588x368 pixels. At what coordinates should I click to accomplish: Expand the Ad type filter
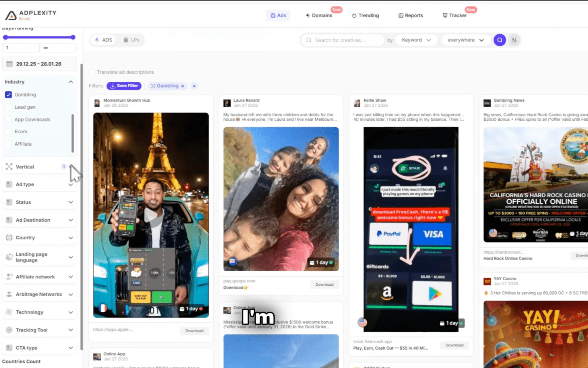click(71, 185)
